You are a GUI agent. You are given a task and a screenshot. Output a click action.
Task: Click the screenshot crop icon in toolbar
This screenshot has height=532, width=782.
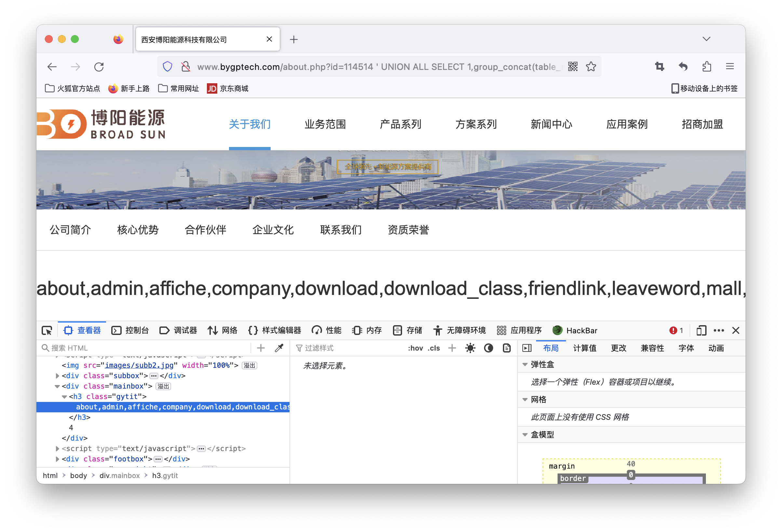659,67
